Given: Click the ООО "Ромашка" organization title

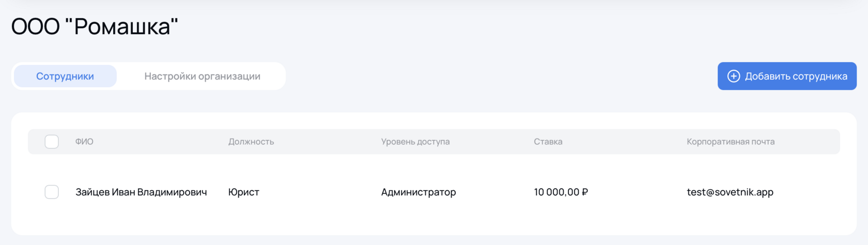Looking at the screenshot, I should pyautogui.click(x=95, y=27).
